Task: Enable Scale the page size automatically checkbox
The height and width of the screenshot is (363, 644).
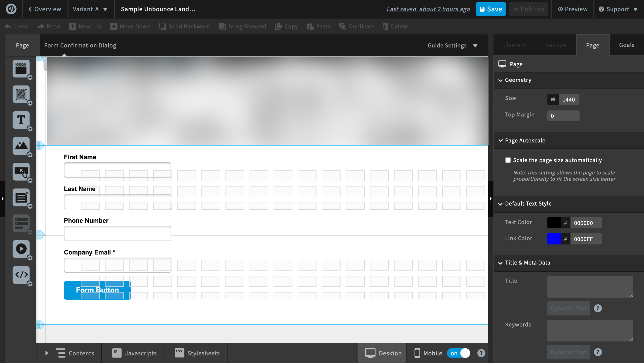Action: tap(508, 160)
